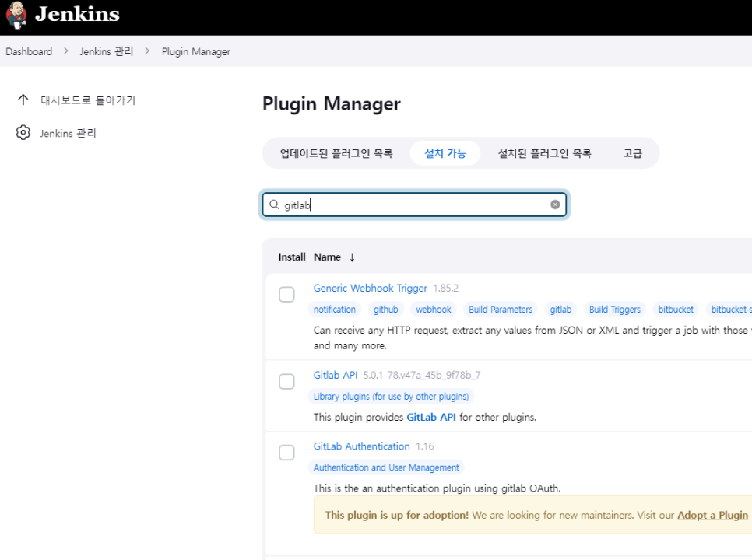Clear the gitlab search text with X icon
Viewport: 752px width, 560px height.
(x=555, y=205)
